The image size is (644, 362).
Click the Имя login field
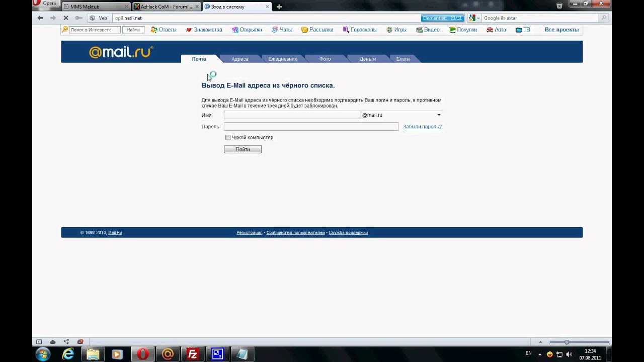pyautogui.click(x=292, y=115)
